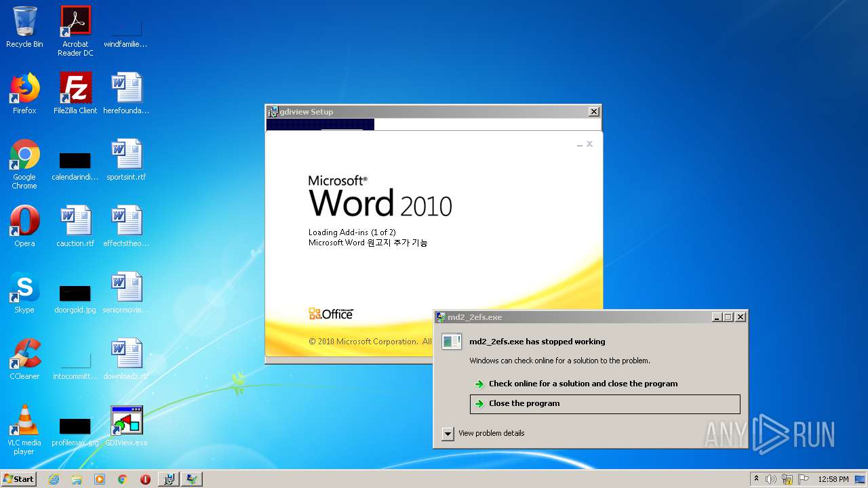Select doorgold.jpg image file
The image size is (868, 488).
[75, 298]
